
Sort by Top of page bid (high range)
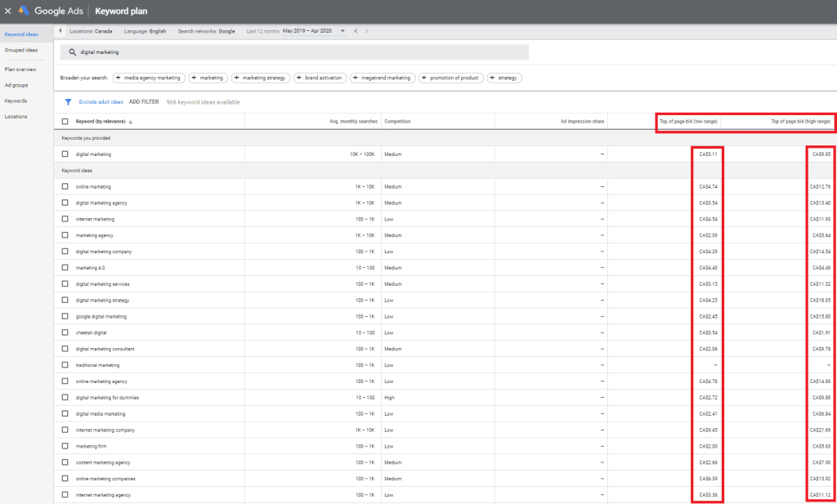[x=801, y=122]
